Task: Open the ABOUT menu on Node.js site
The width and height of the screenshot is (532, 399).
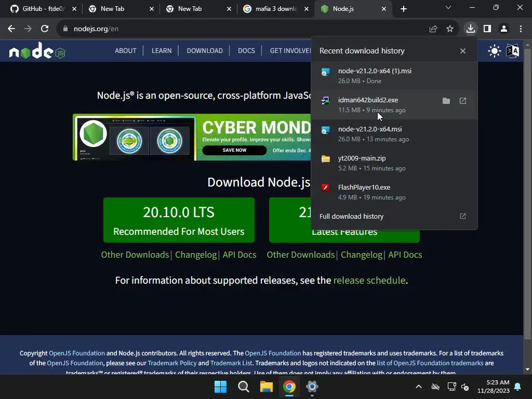Action: [126, 50]
